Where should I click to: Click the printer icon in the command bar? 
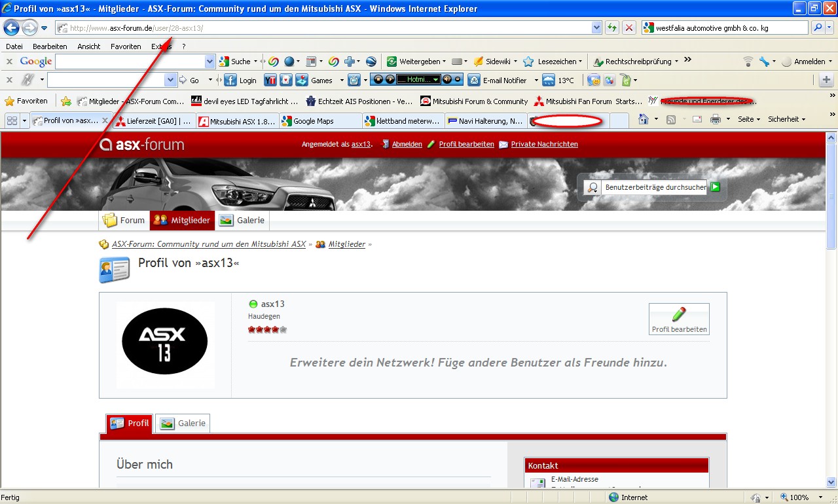pos(716,119)
